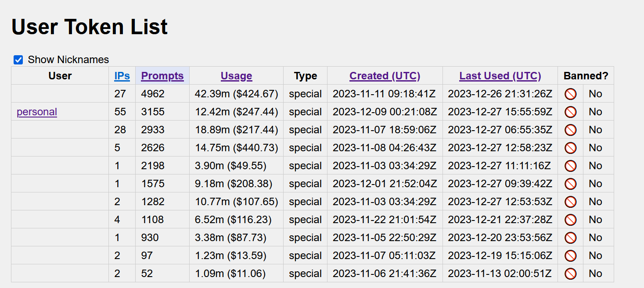Viewport: 644px width, 288px height.
Task: Click ban icon for 97 prompts row
Action: click(570, 256)
